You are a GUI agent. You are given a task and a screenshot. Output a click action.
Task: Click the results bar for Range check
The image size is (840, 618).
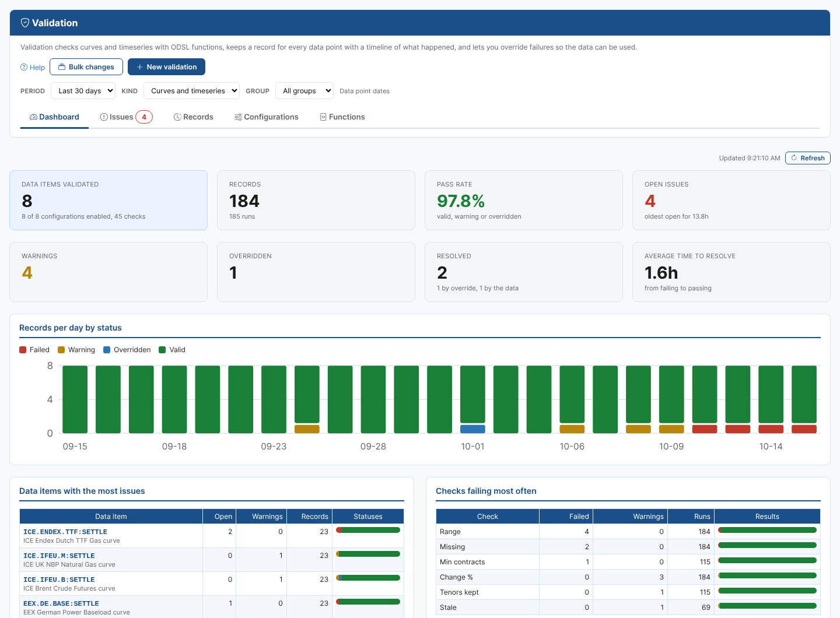click(767, 530)
